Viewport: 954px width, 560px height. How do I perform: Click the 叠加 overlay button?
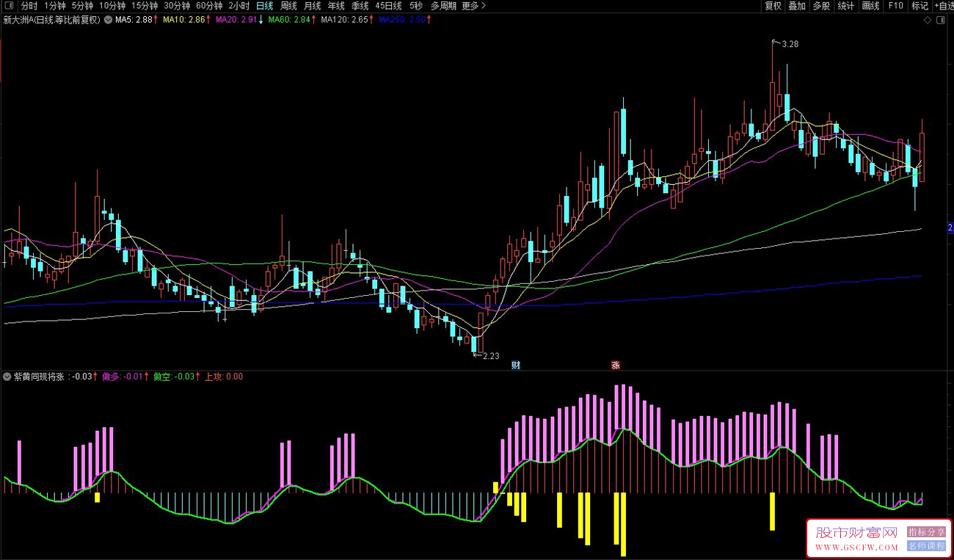[x=798, y=6]
